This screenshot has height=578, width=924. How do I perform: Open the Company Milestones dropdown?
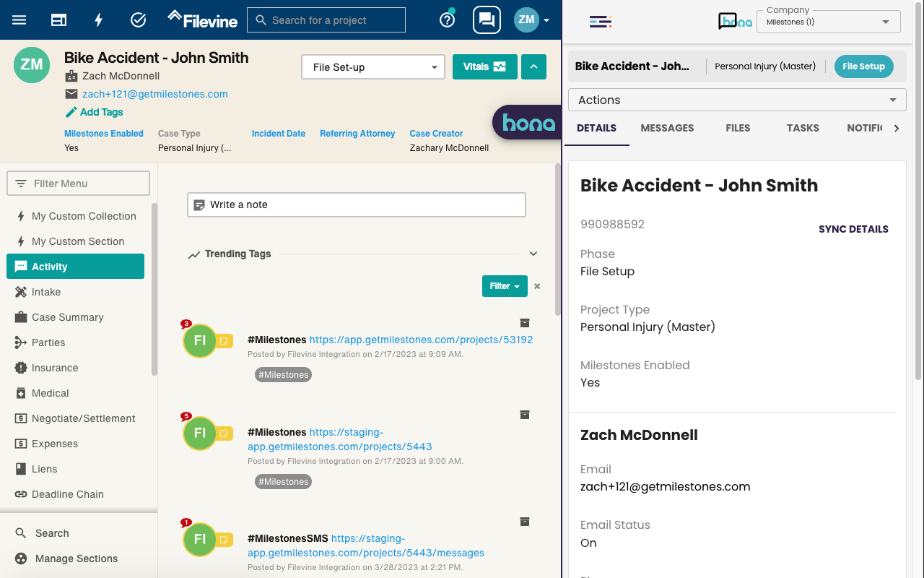827,22
